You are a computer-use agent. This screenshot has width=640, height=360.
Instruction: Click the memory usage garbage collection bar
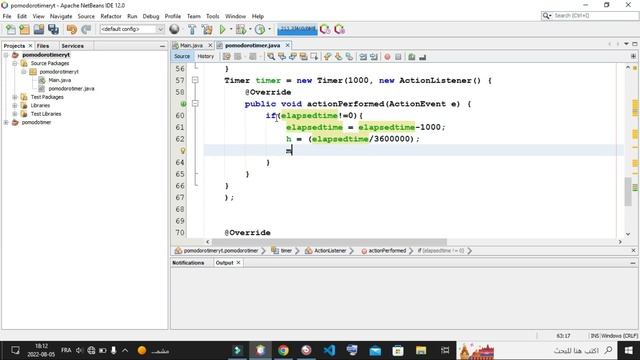click(297, 29)
